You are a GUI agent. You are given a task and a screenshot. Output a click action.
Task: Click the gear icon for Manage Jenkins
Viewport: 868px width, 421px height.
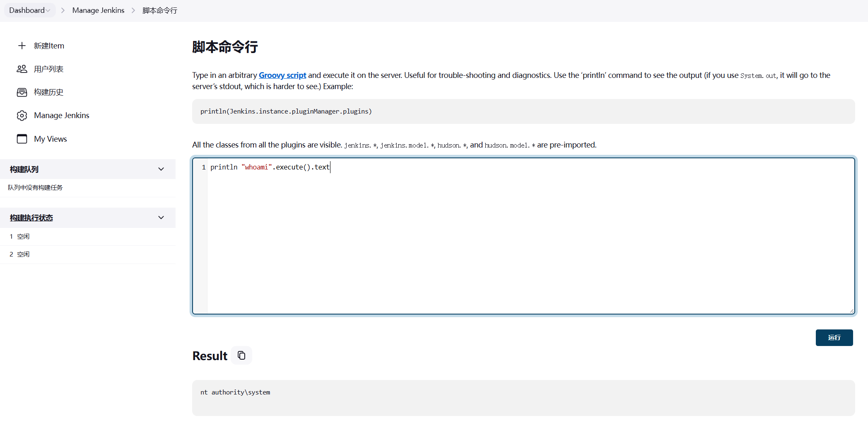coord(22,115)
